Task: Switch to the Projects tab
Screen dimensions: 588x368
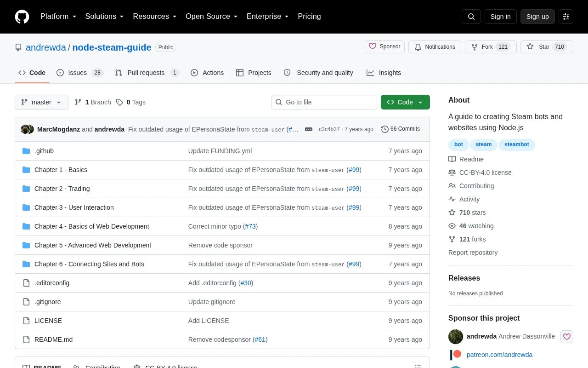Action: click(x=254, y=73)
